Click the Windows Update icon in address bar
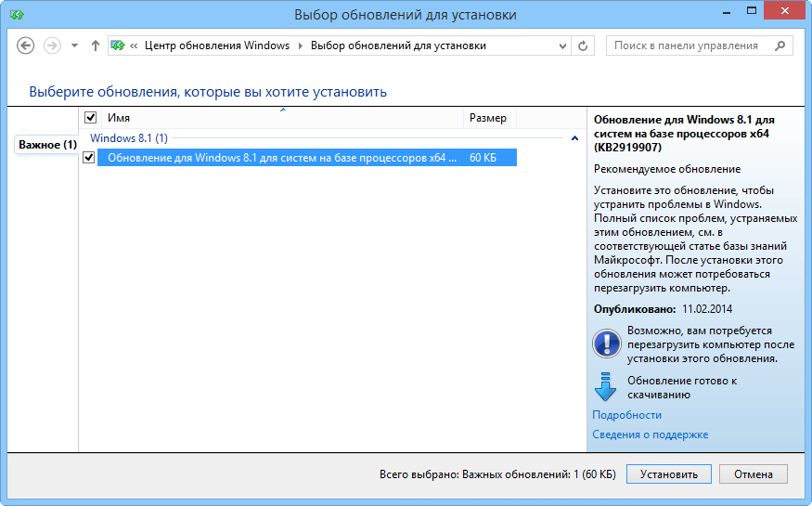 [118, 45]
